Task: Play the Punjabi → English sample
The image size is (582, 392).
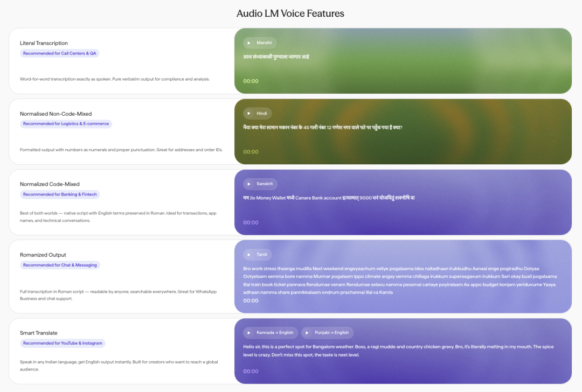Action: coord(327,333)
